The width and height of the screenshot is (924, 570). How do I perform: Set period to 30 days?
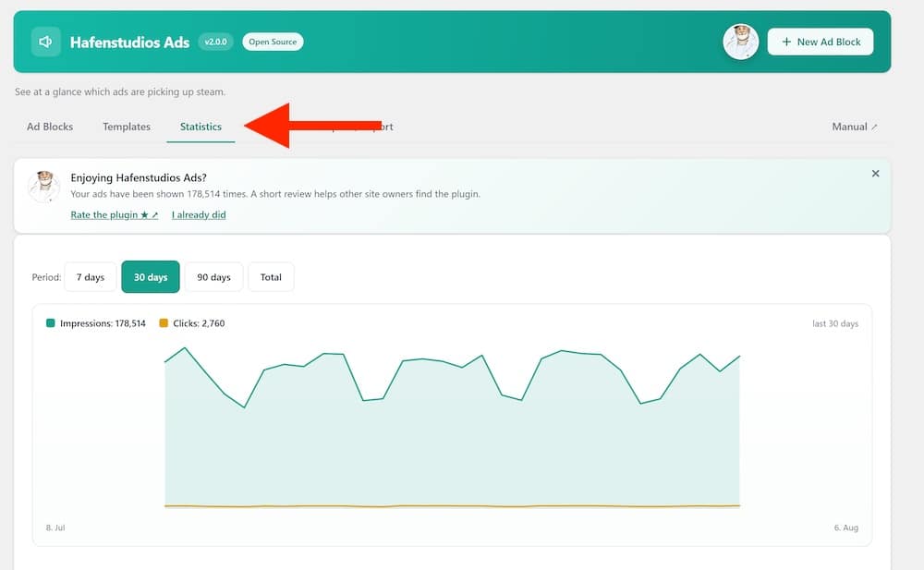click(x=151, y=277)
